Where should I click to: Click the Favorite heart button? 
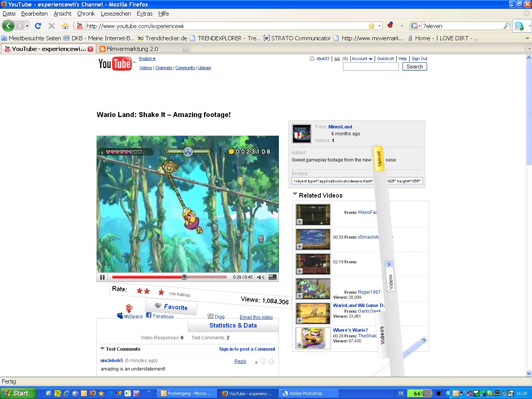171,307
